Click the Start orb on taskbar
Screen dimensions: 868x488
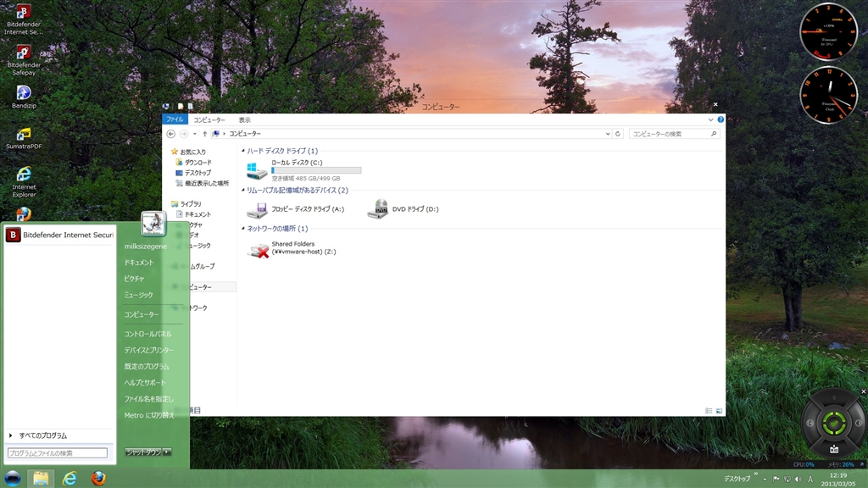12,478
